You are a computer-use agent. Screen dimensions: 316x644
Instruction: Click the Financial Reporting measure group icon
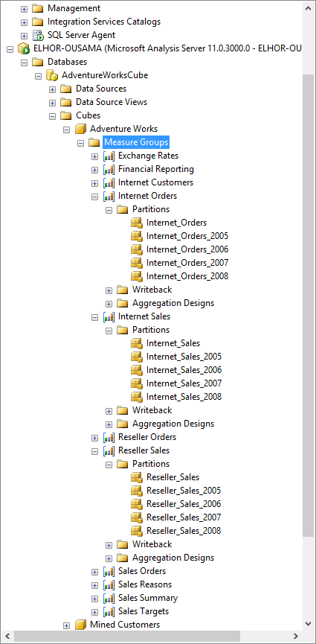click(x=109, y=169)
